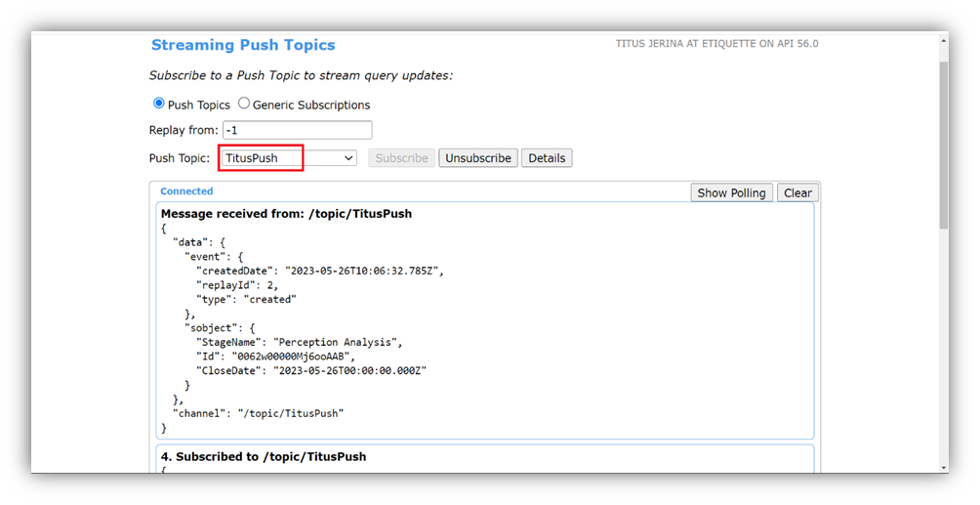
Task: Click the dropdown arrow beside TitusPush
Action: 348,158
